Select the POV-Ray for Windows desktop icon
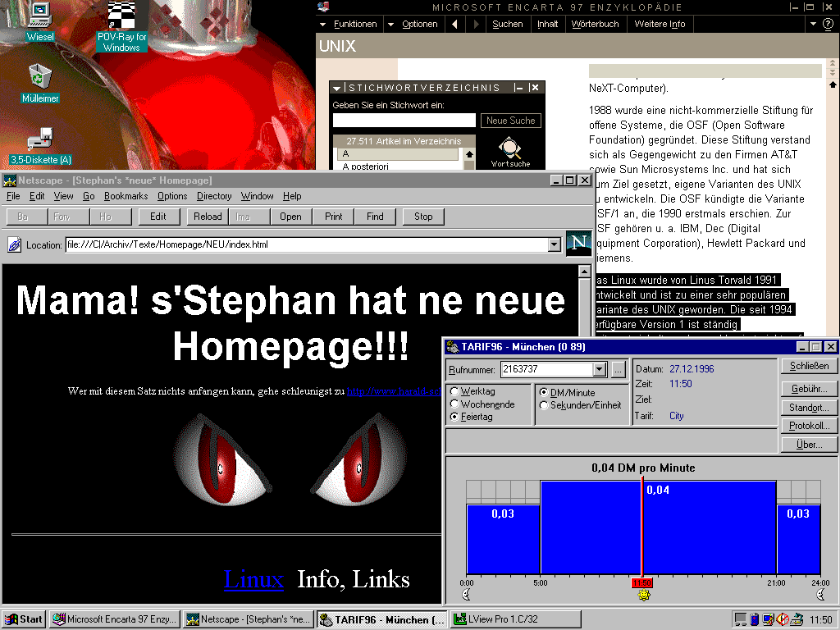 [x=121, y=27]
